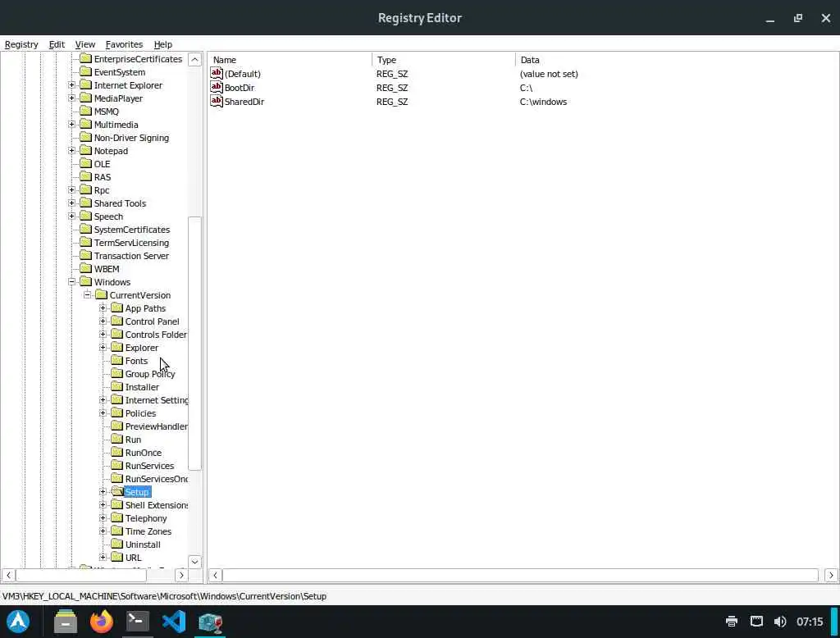Select the TermServLicensing key
Image resolution: width=840 pixels, height=638 pixels.
click(131, 243)
